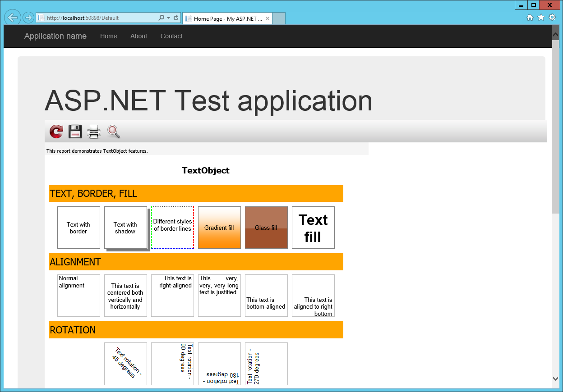
Task: Open favorites star icon
Action: coord(541,18)
